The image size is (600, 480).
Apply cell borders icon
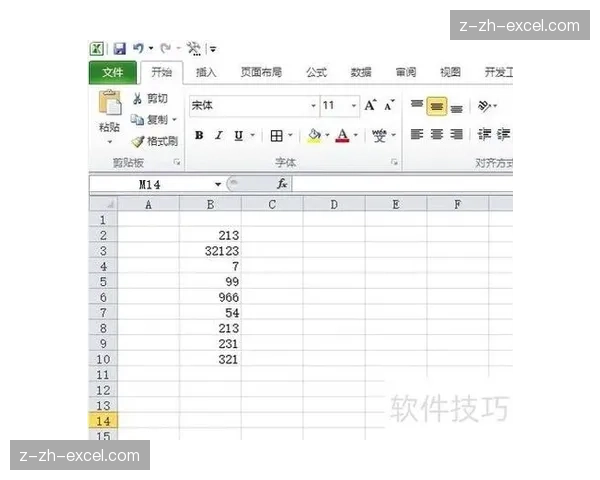click(276, 136)
